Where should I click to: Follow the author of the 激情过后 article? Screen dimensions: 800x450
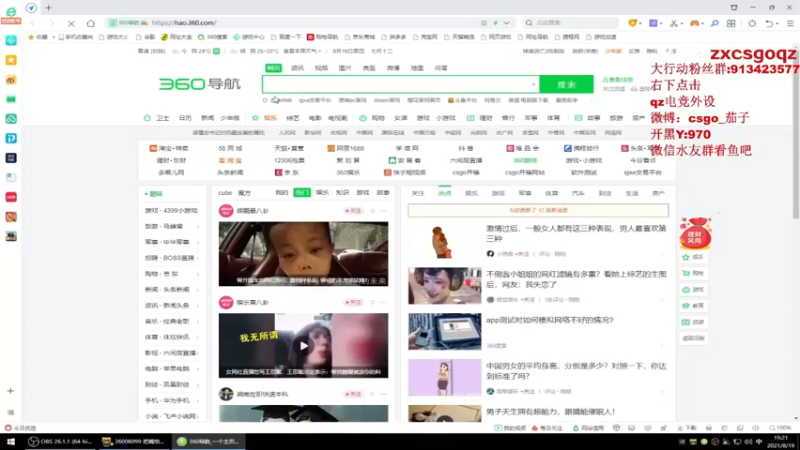[x=521, y=254]
